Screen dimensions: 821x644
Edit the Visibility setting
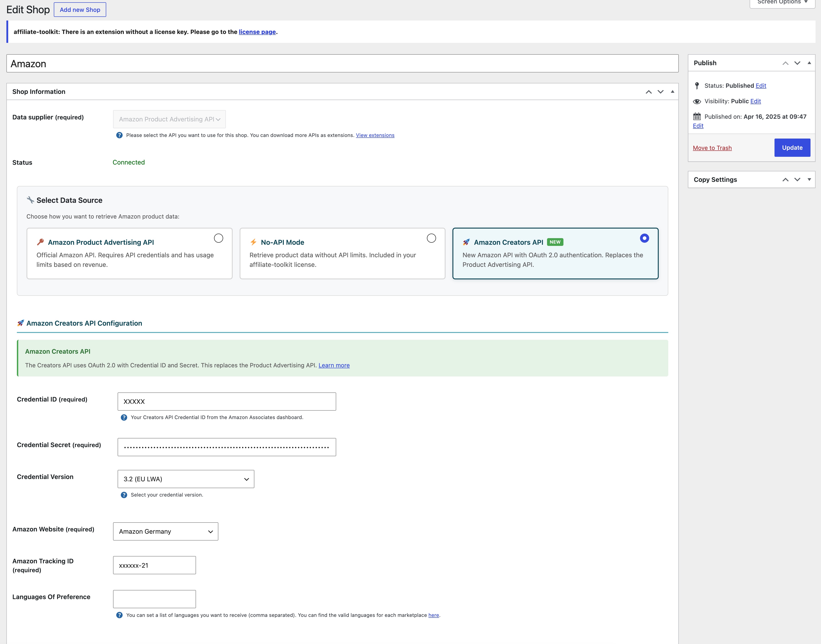click(x=755, y=101)
